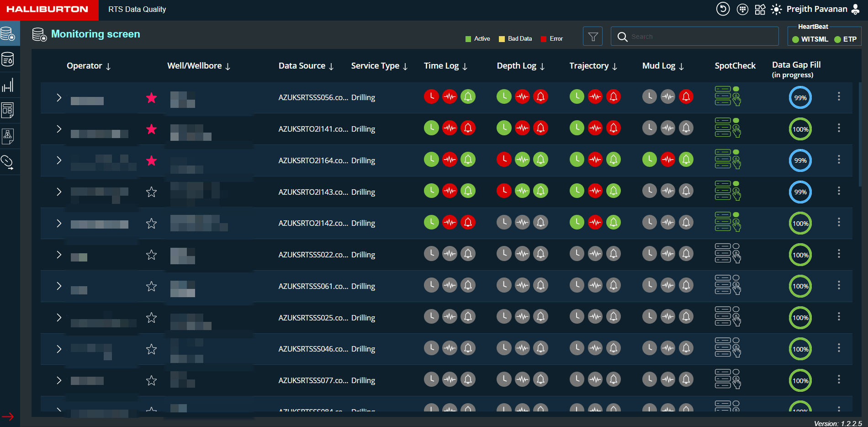
Task: Click the user profile icon beside Prejith Pavanan
Action: pos(856,10)
